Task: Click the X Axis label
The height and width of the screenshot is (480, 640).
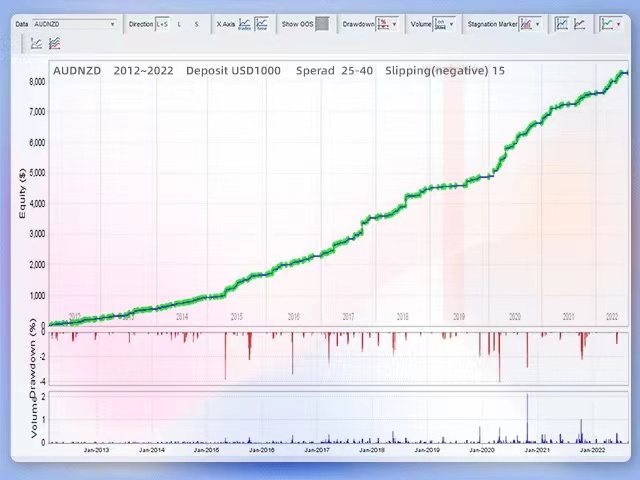Action: click(x=226, y=24)
